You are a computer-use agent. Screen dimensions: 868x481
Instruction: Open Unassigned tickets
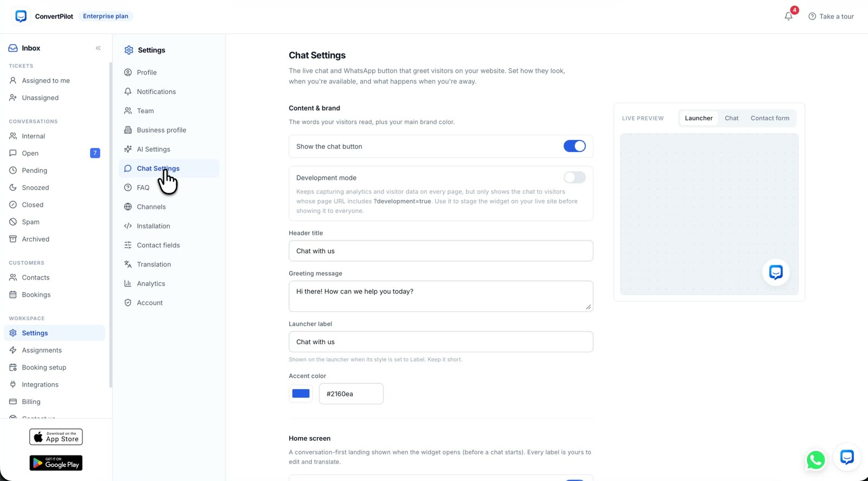54,98
